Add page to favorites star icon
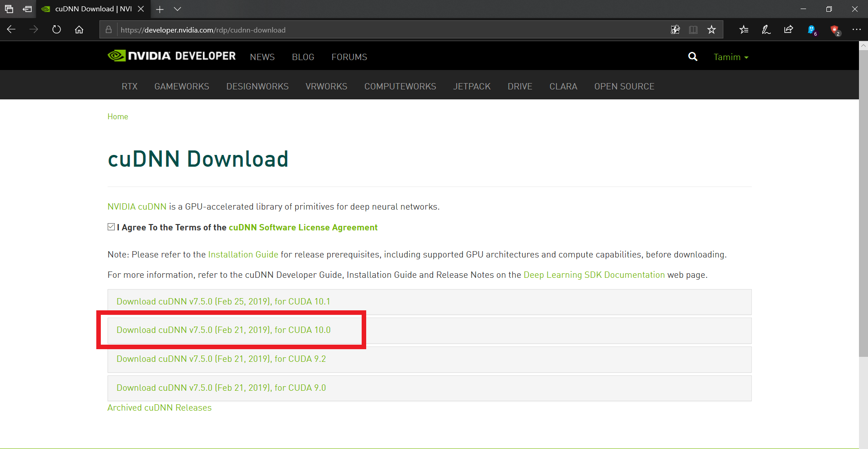This screenshot has height=449, width=868. 712,30
